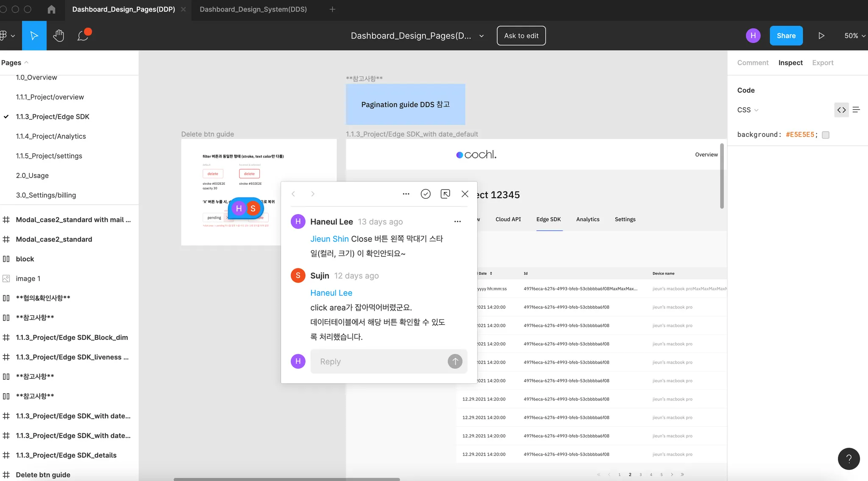
Task: Activate the Hand tool
Action: [x=58, y=36]
